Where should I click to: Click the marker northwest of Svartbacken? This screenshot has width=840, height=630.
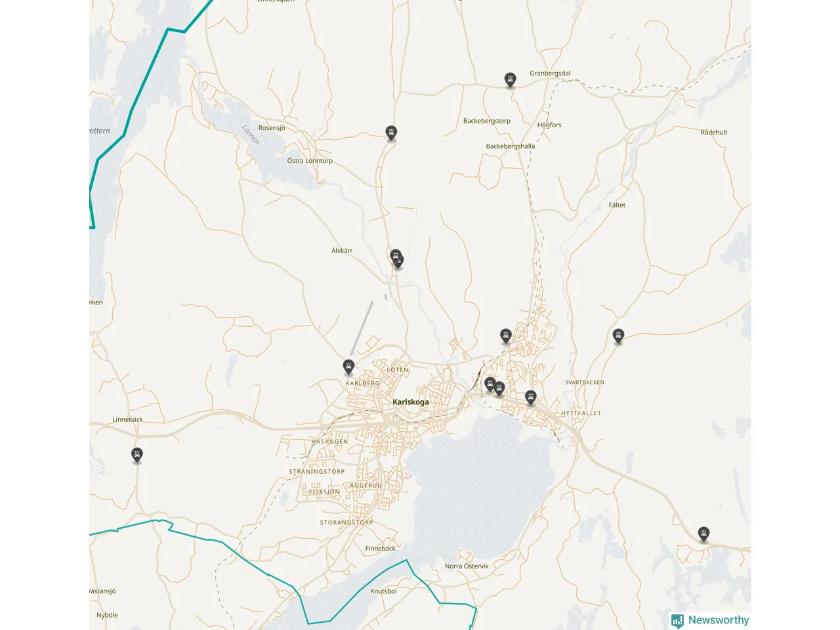click(x=618, y=336)
